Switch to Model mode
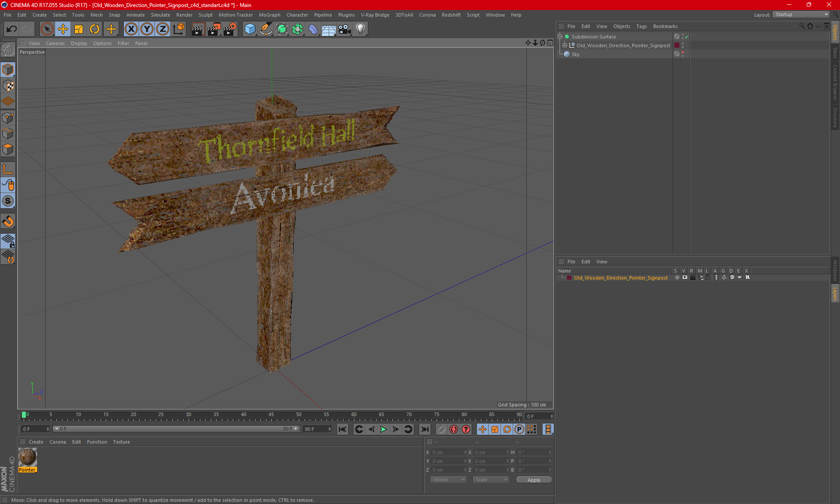This screenshot has height=504, width=840. 8,70
